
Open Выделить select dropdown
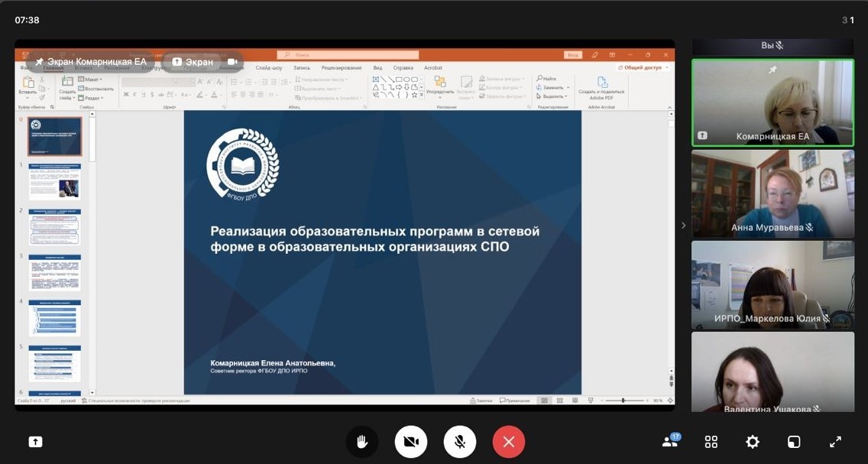click(552, 96)
